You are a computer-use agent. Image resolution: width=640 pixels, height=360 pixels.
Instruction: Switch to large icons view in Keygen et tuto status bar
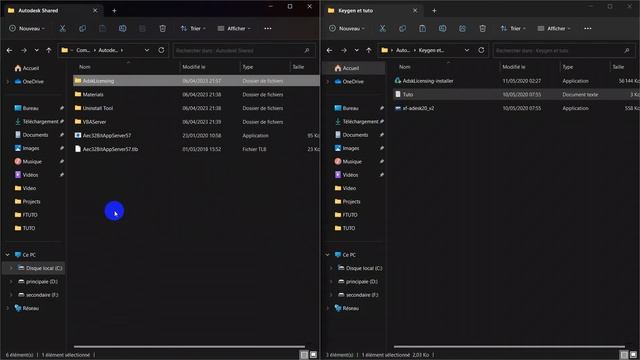pos(633,355)
